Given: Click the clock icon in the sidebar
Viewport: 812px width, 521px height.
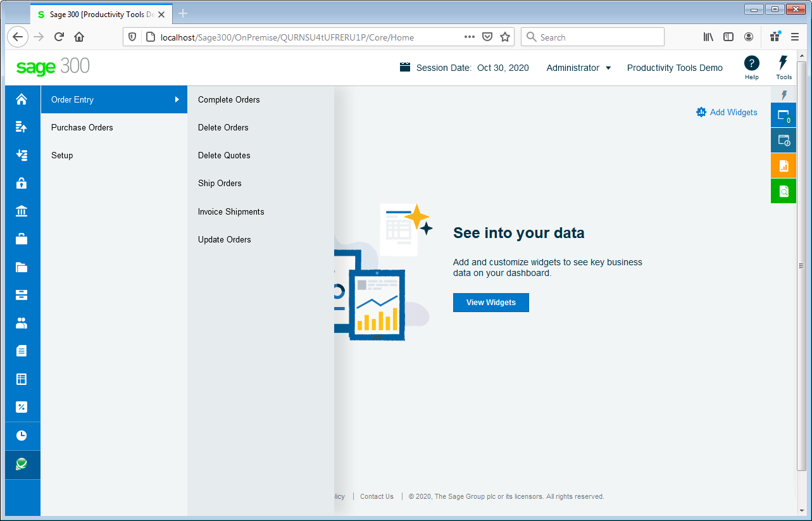Looking at the screenshot, I should point(22,436).
